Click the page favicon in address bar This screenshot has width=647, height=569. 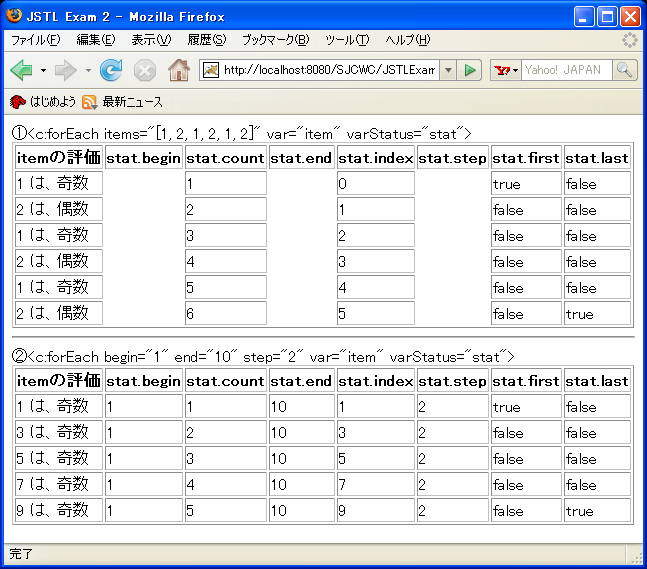(x=211, y=70)
